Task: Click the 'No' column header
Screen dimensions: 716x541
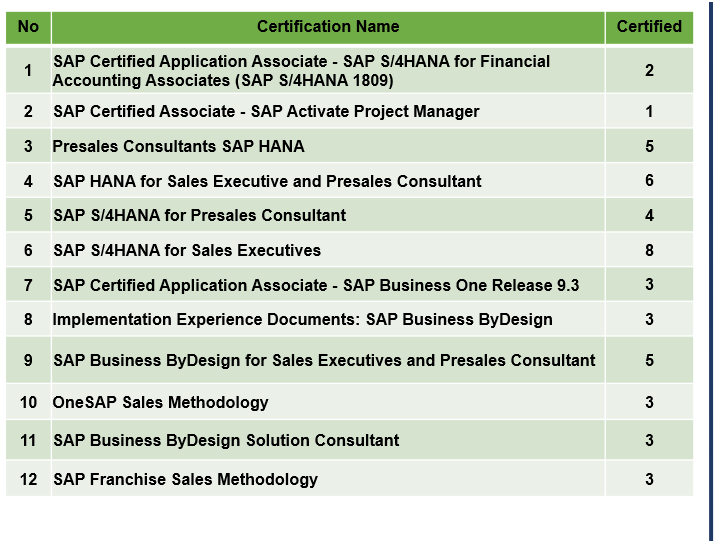Action: point(28,27)
